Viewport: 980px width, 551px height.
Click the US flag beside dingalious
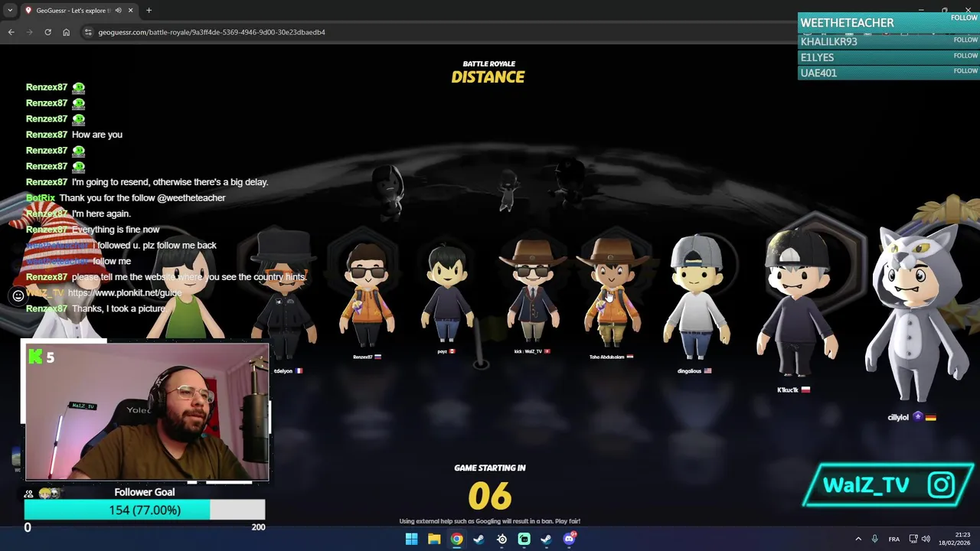[707, 371]
